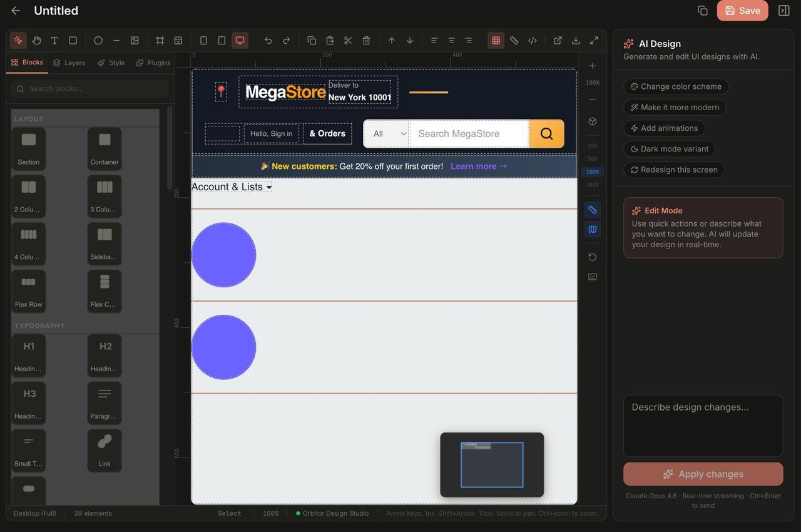Image resolution: width=801 pixels, height=532 pixels.
Task: Toggle rulers in the zoom sidebar
Action: pos(592,210)
